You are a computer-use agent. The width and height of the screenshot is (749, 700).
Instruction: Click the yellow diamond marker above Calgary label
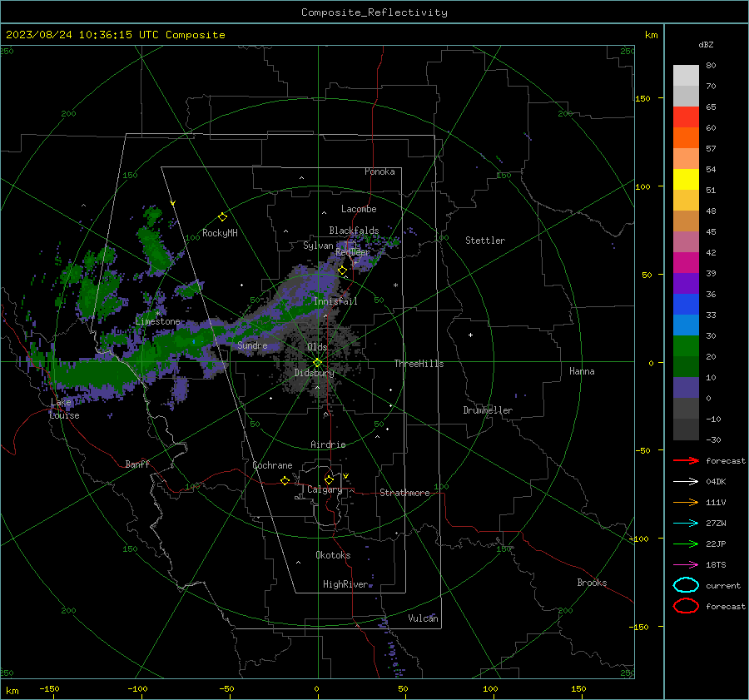coord(329,479)
